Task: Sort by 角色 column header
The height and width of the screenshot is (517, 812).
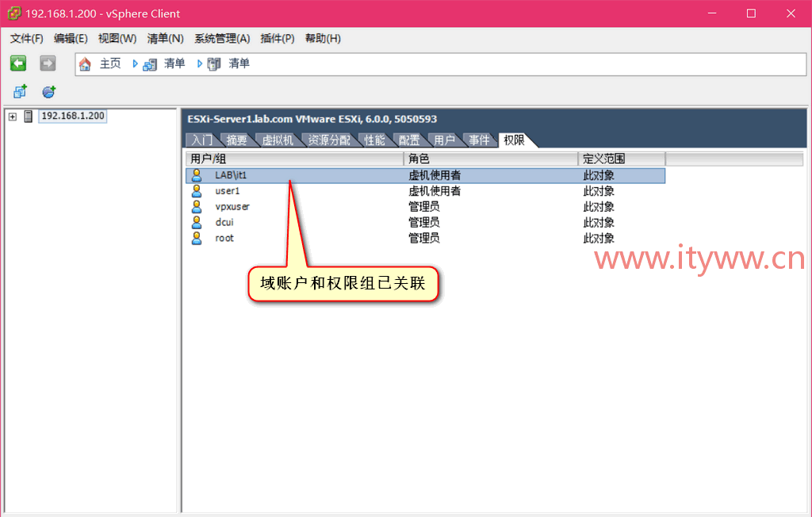Action: (490, 159)
